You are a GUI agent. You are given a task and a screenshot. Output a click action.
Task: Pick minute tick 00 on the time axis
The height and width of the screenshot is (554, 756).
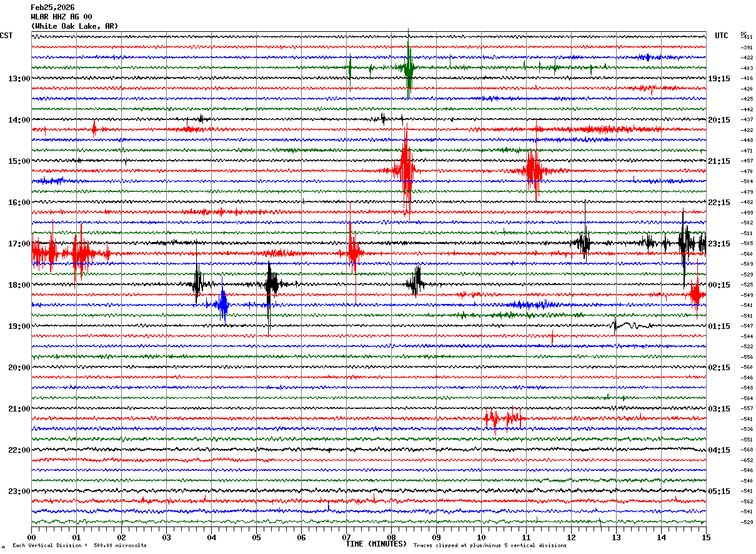[32, 536]
